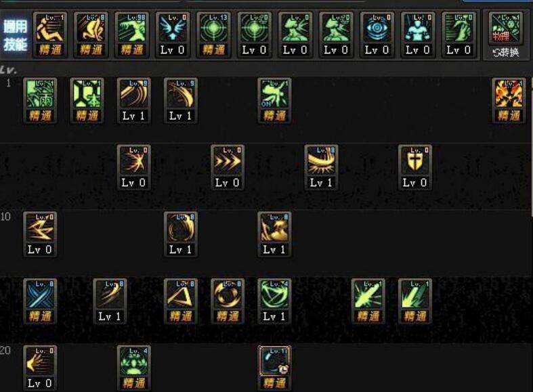The width and height of the screenshot is (533, 392).
Task: Choose the golden crescent sweep skill
Action: pos(321,167)
